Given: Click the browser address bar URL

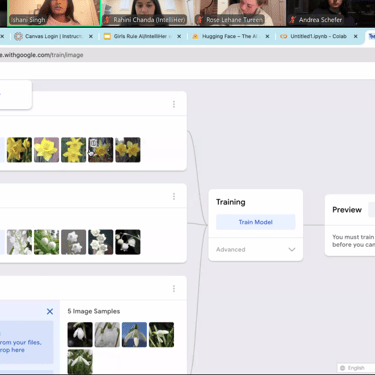Looking at the screenshot, I should point(42,55).
